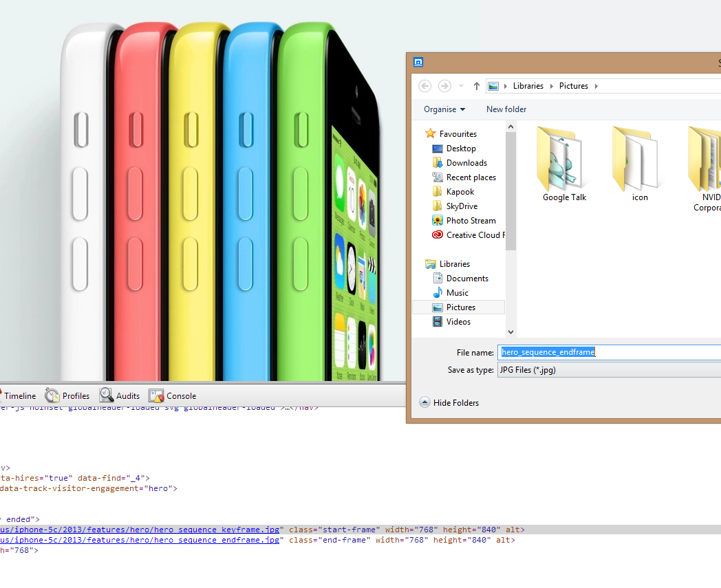The image size is (721, 588).
Task: Switch to the Profiles tab
Action: coord(67,396)
